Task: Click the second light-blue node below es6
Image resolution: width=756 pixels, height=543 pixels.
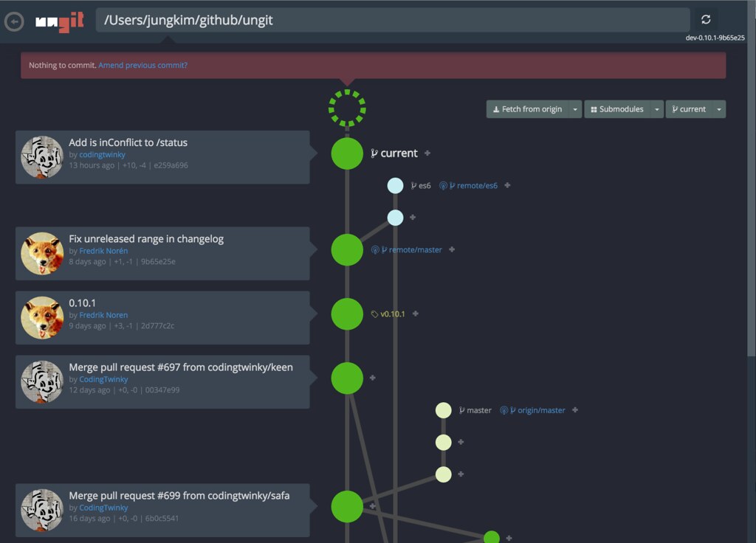Action: [396, 218]
